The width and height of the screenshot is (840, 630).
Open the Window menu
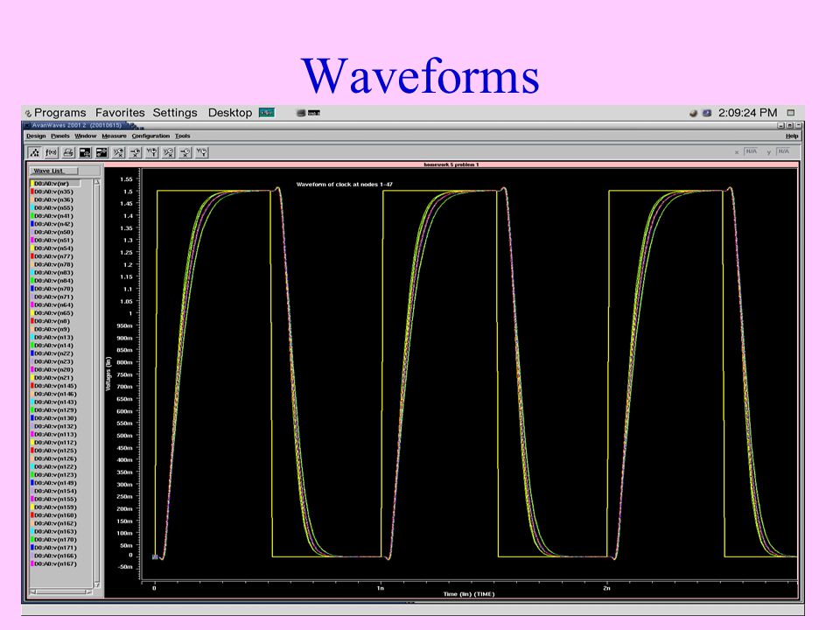click(85, 136)
